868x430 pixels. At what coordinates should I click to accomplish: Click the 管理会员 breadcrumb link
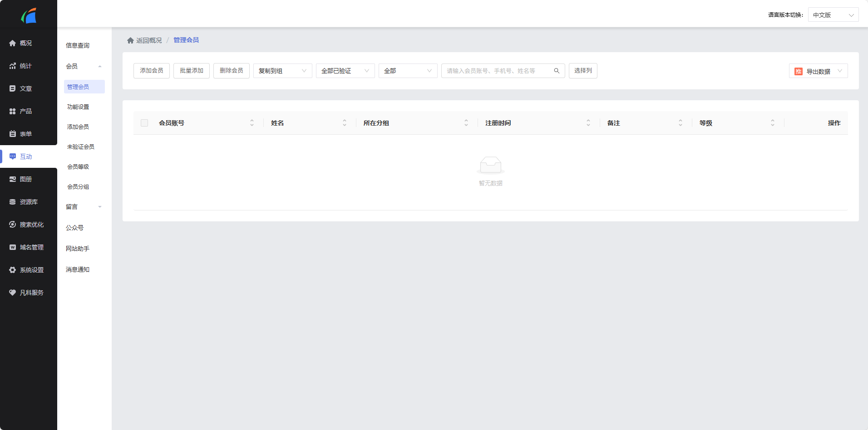186,40
